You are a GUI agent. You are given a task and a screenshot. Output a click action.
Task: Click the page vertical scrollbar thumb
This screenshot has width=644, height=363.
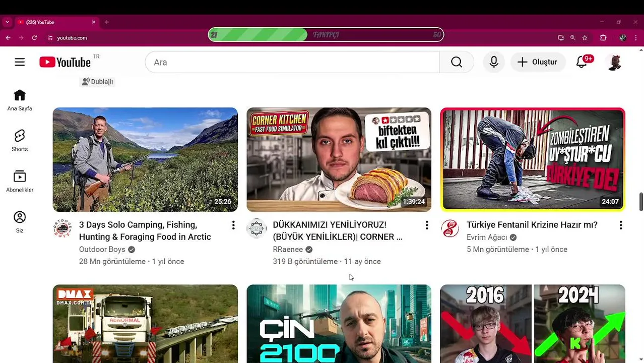(x=641, y=202)
